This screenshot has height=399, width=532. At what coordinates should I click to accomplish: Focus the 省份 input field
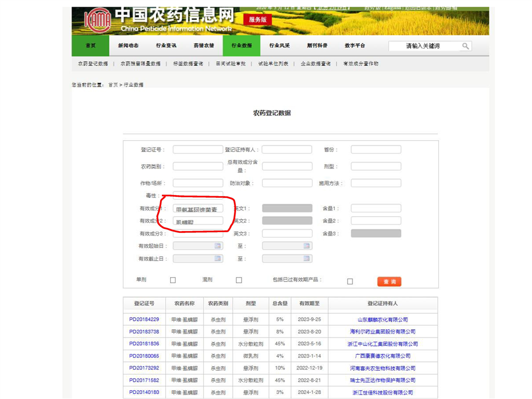(376, 150)
